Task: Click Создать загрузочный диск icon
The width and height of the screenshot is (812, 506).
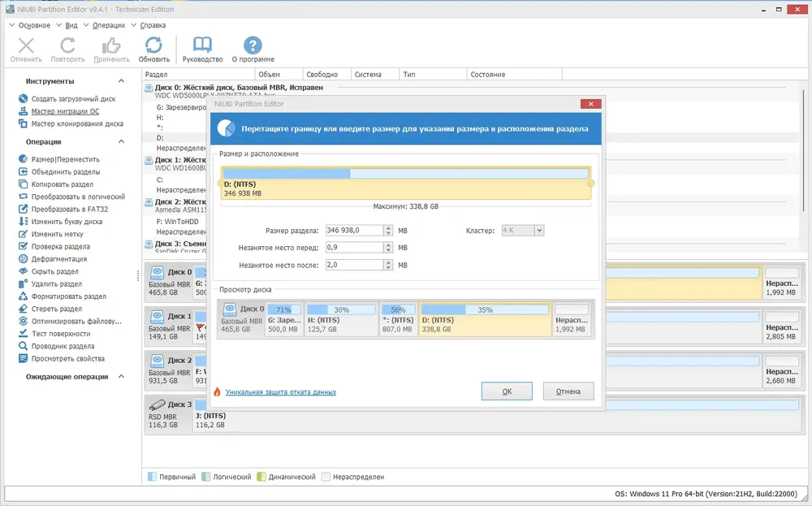Action: click(x=23, y=98)
